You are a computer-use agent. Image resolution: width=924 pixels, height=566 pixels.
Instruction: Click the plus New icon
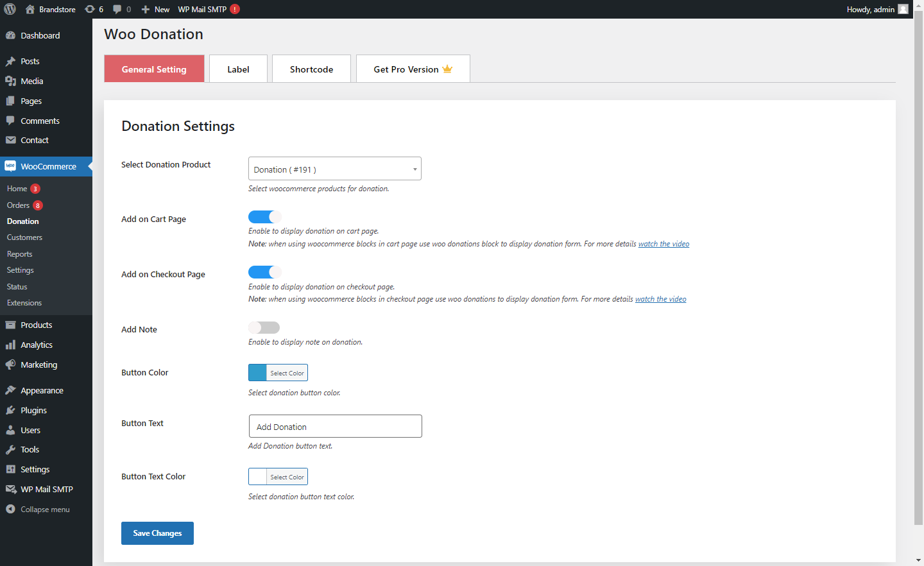(x=146, y=9)
